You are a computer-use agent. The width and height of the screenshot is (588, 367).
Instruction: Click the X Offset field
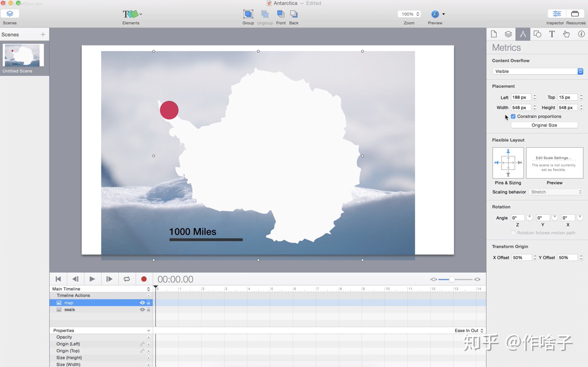(x=522, y=258)
